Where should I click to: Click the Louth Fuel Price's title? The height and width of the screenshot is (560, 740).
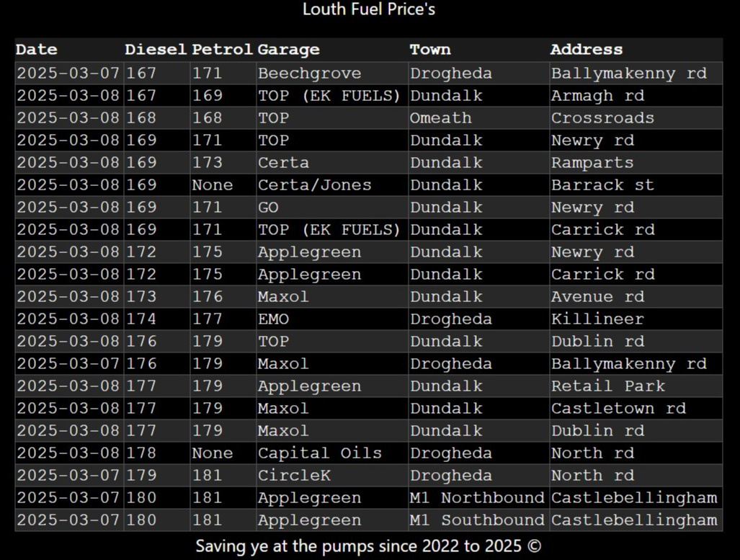(369, 9)
